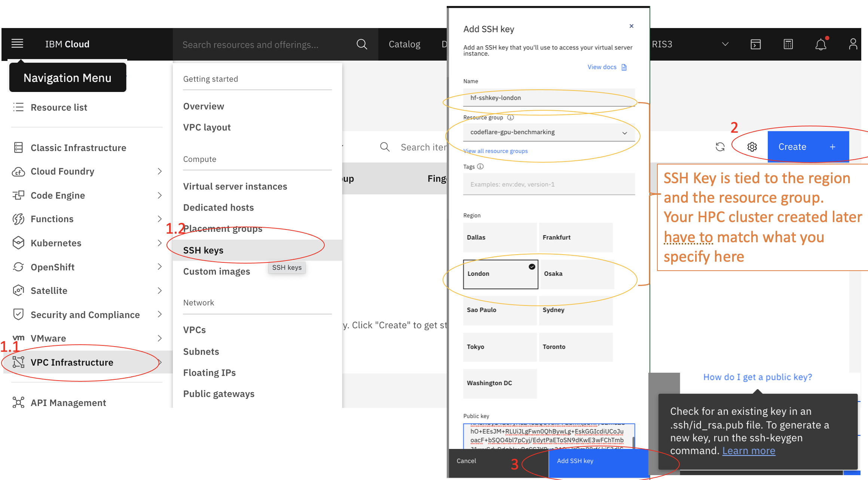The height and width of the screenshot is (480, 868).
Task: Open the hamburger navigation menu icon
Action: pos(17,44)
